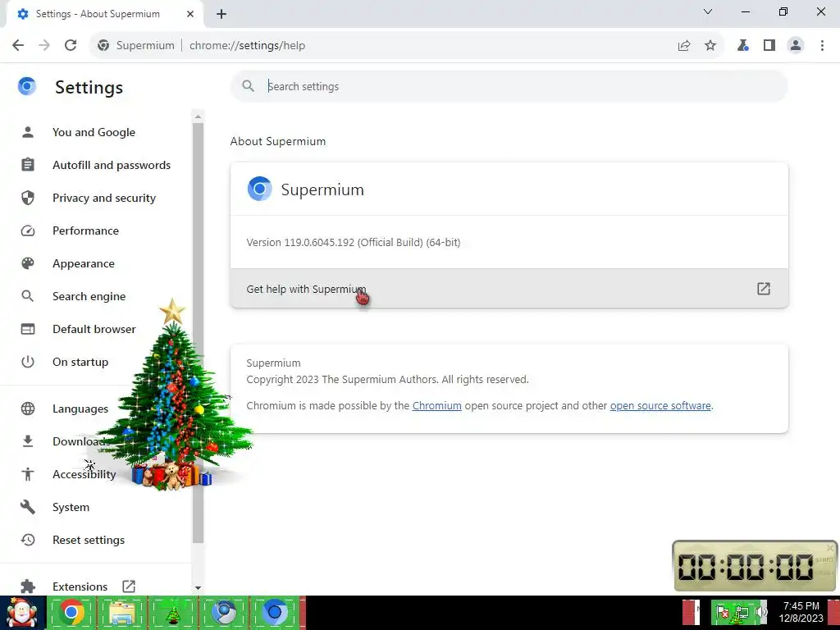Open the three-dot browser menu
This screenshot has height=630, width=840.
coord(822,46)
